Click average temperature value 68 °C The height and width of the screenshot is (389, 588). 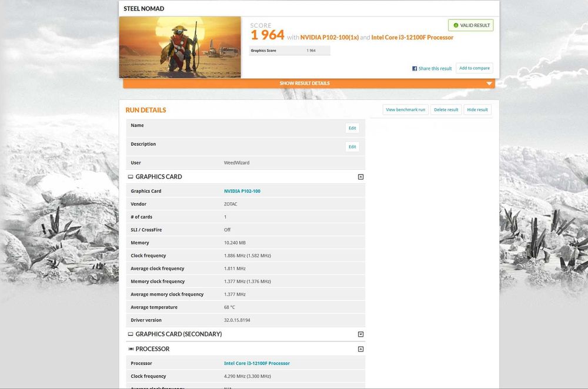point(229,307)
